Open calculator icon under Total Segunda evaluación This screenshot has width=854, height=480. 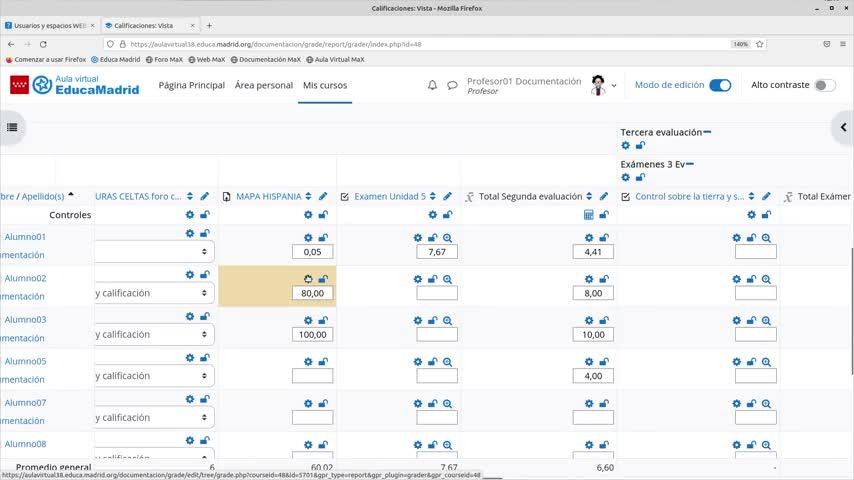coord(589,215)
